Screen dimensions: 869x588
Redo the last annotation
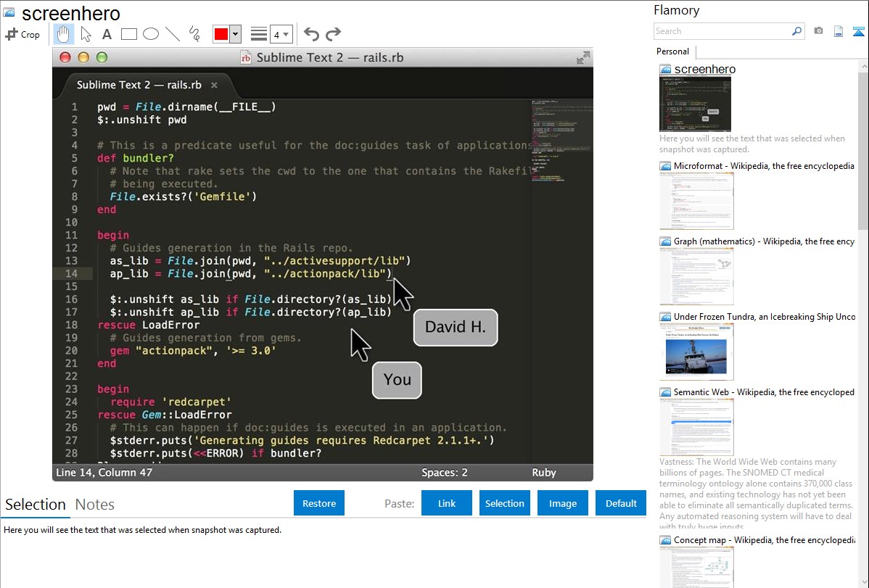pos(333,34)
